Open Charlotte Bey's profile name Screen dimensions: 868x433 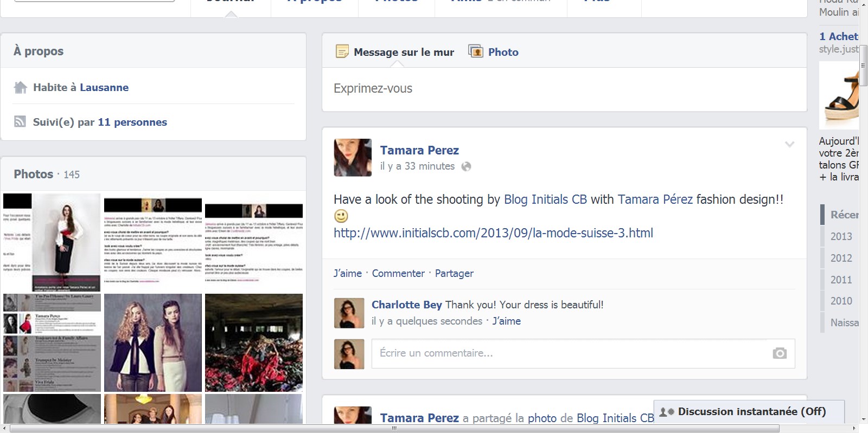click(x=407, y=305)
